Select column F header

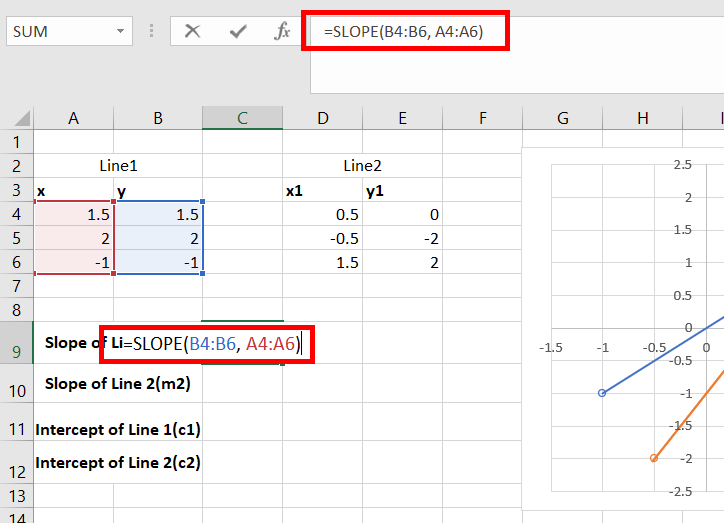click(x=483, y=118)
